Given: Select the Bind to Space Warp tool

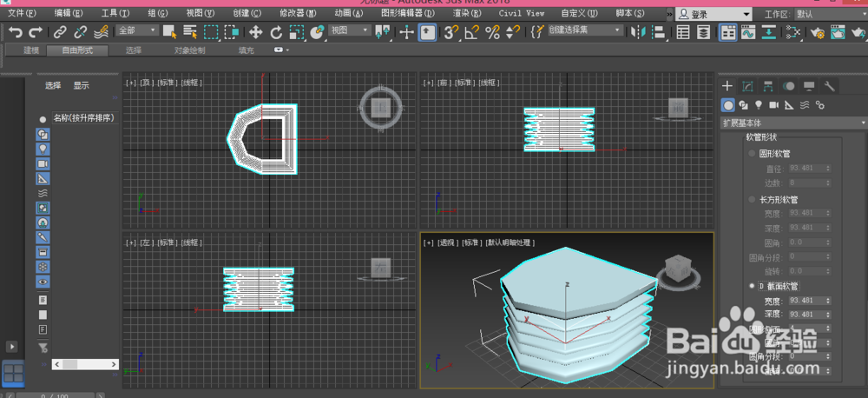Looking at the screenshot, I should pyautogui.click(x=101, y=33).
